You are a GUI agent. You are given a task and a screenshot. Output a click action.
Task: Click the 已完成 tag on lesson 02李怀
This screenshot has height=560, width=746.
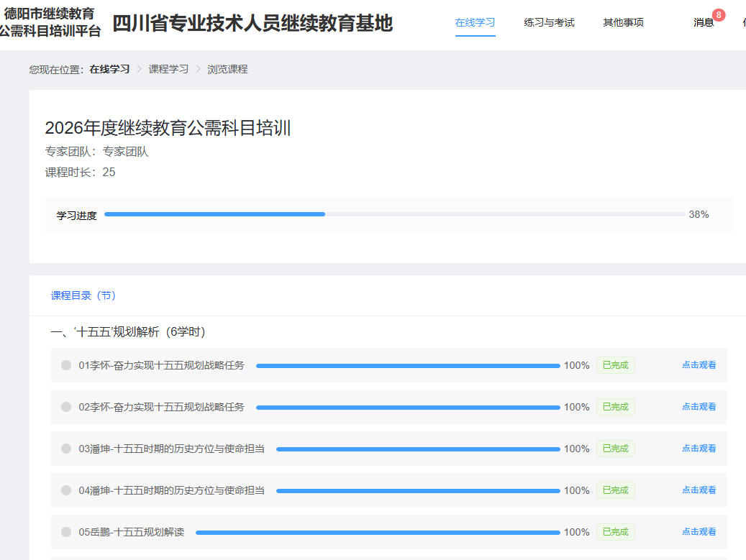(x=616, y=407)
